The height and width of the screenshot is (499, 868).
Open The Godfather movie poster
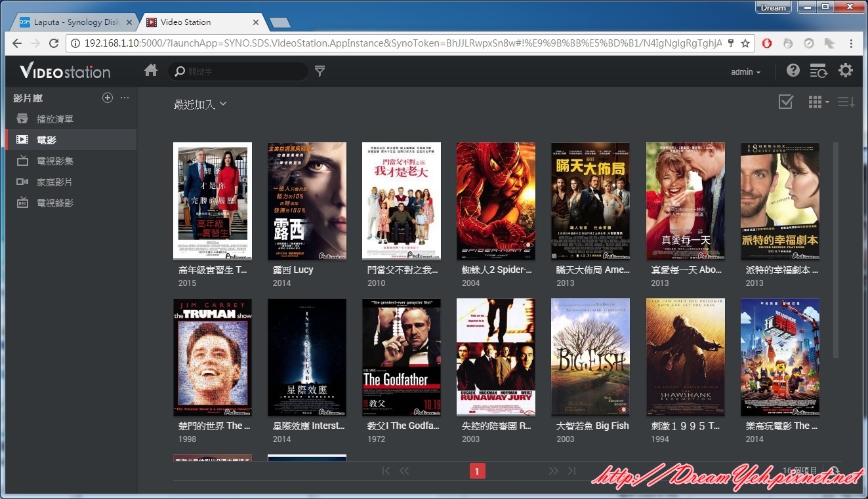click(402, 357)
